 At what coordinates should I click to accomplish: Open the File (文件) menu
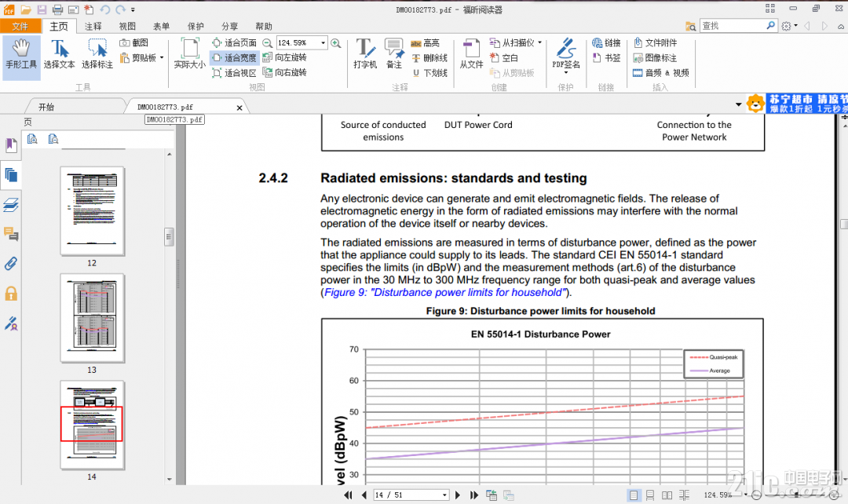(20, 26)
